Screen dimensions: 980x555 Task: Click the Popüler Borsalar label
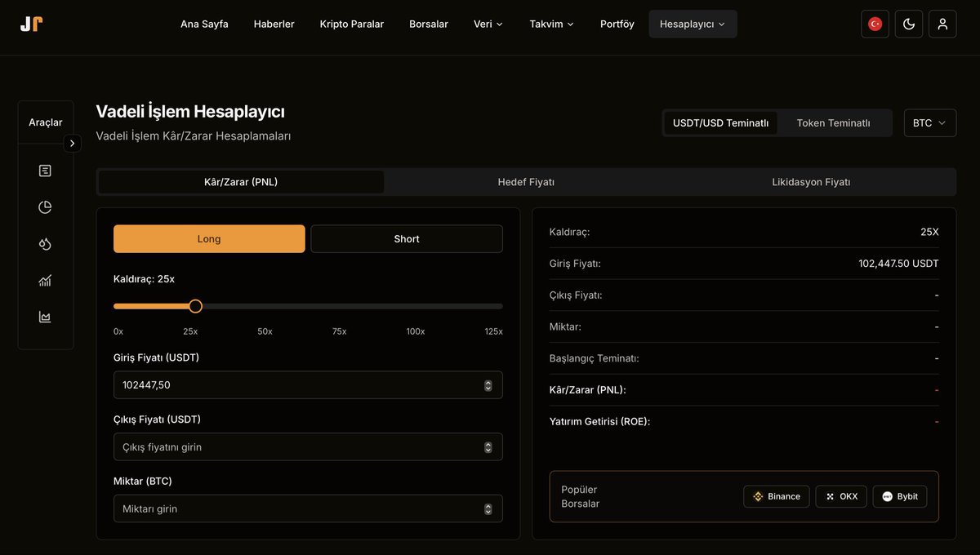tap(581, 496)
